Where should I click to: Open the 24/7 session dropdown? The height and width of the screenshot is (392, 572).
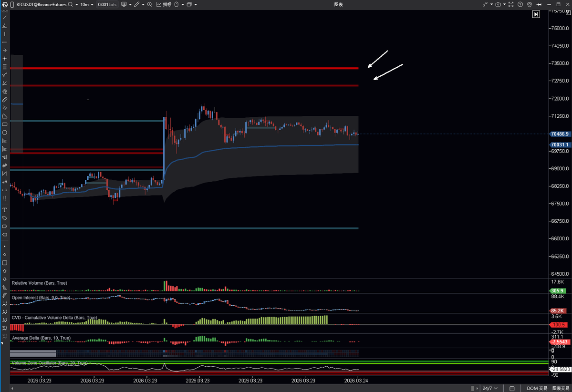pyautogui.click(x=490, y=388)
